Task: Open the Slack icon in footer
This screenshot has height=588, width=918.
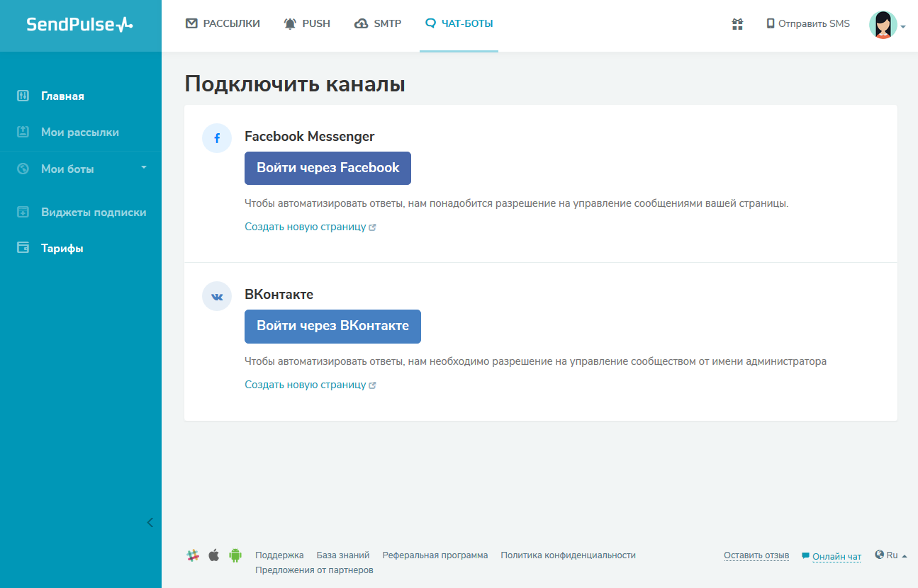Action: 193,555
